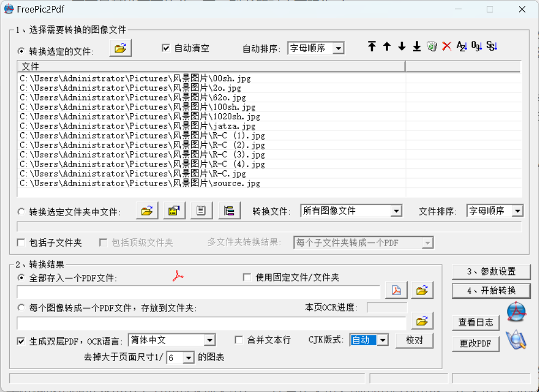Open the 自动排序 dropdown

point(338,48)
